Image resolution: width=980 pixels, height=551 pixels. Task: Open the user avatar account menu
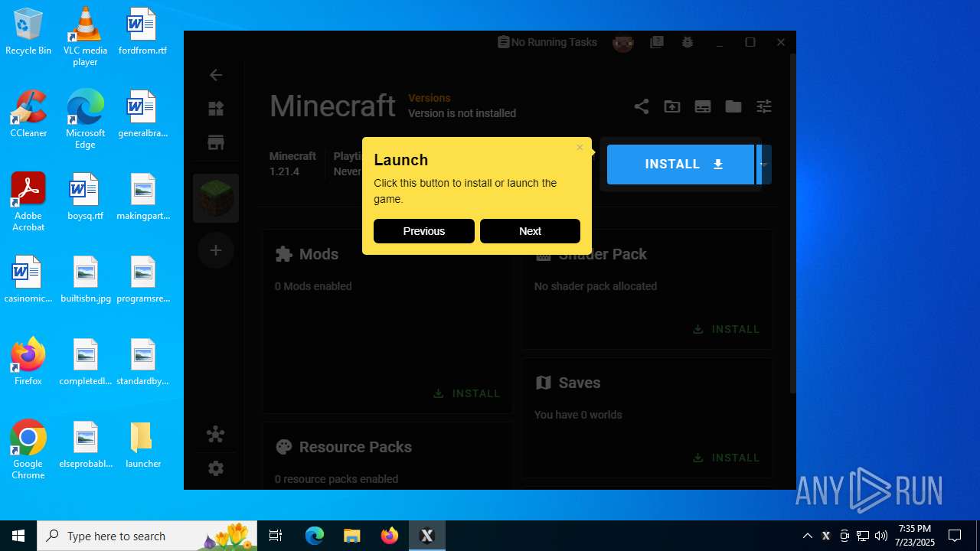click(623, 43)
